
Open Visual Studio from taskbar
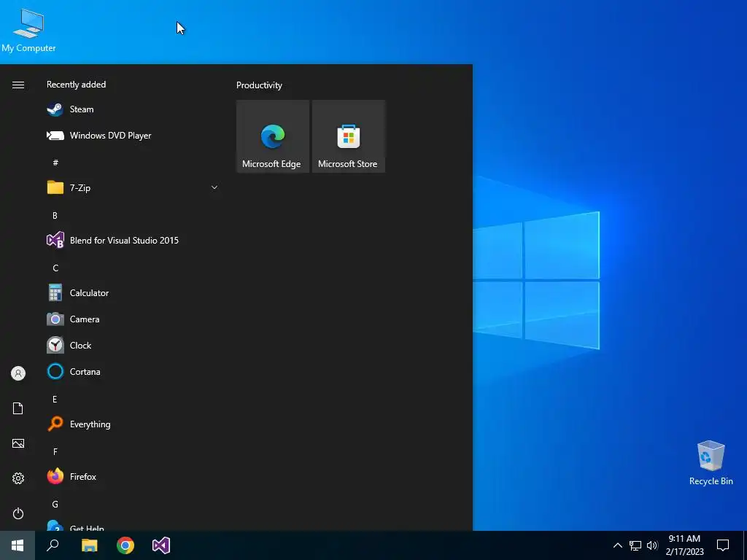coord(161,545)
